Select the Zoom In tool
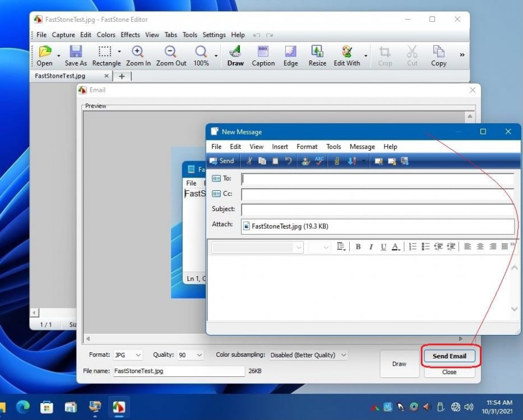This screenshot has height=420, width=523. coord(138,55)
